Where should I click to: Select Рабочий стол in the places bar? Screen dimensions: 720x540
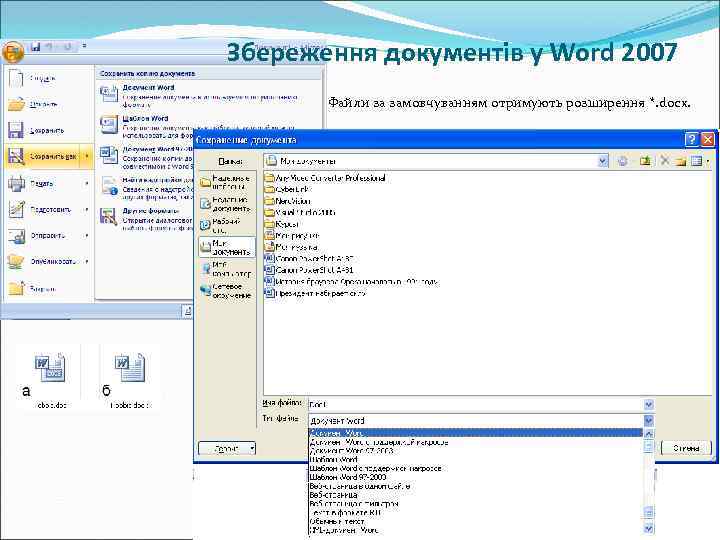[227, 225]
